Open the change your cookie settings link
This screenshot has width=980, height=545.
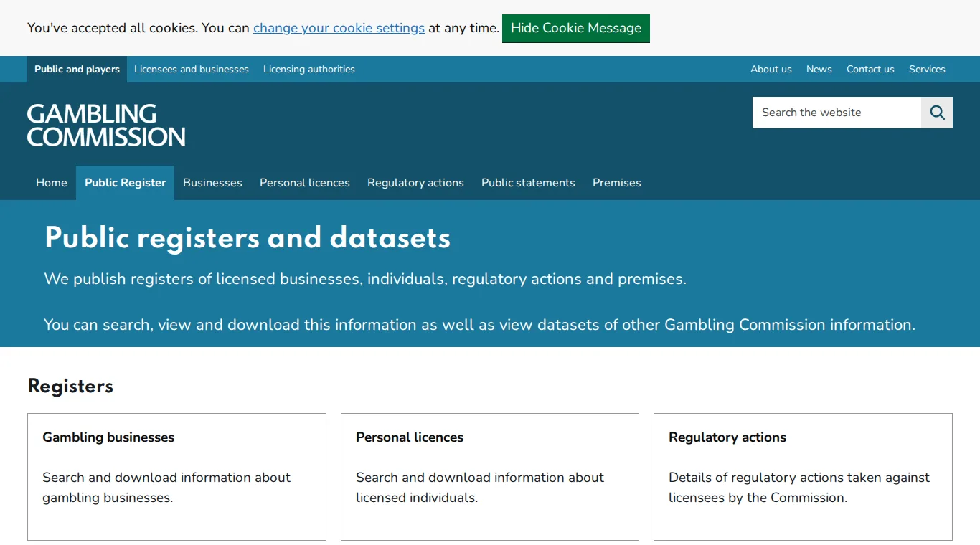339,28
